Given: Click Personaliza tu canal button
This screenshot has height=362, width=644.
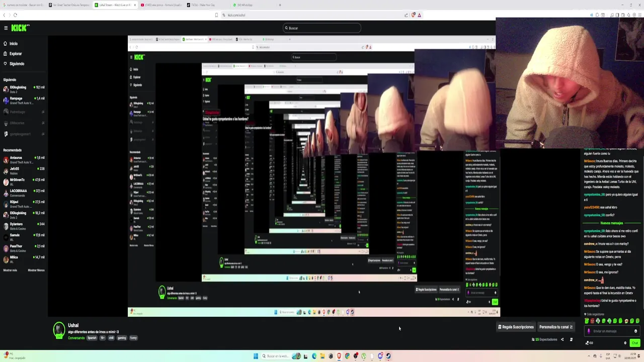Looking at the screenshot, I should point(556,327).
